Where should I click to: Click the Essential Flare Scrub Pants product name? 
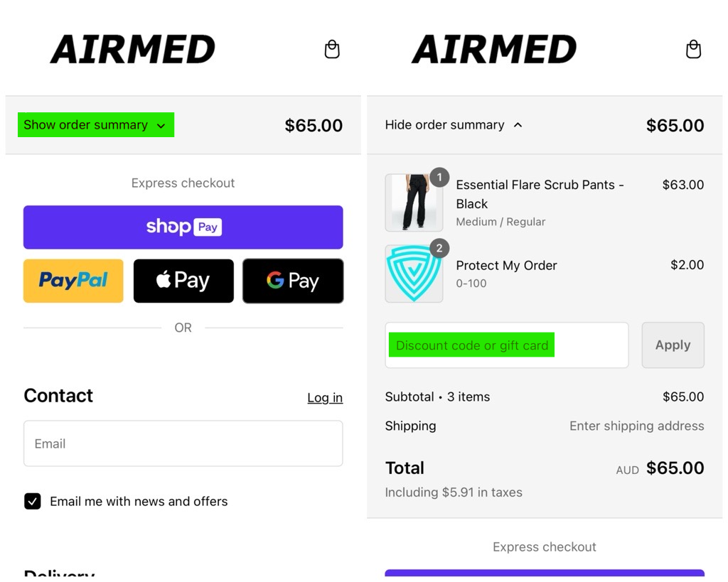click(540, 194)
